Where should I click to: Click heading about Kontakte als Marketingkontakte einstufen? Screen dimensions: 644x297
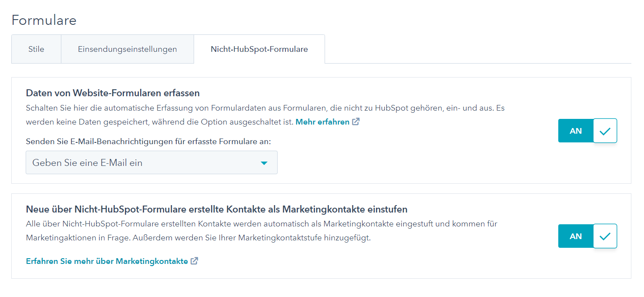[217, 209]
